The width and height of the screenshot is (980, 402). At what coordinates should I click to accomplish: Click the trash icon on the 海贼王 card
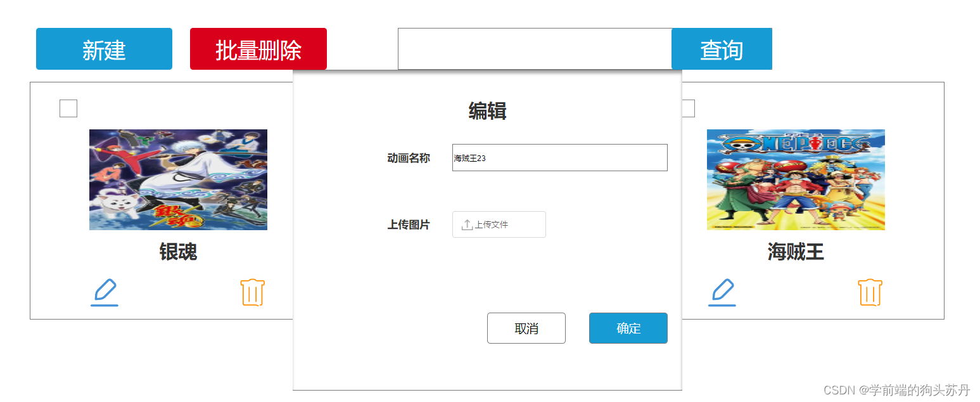(870, 292)
